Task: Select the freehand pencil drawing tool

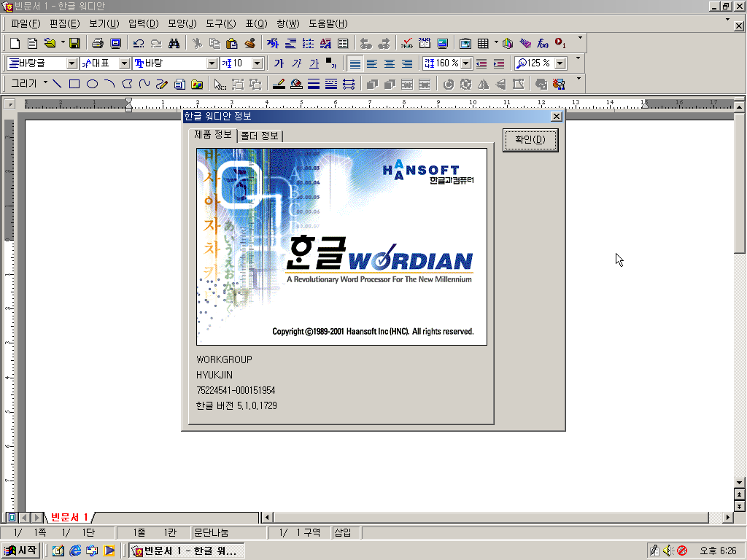Action: [x=162, y=85]
